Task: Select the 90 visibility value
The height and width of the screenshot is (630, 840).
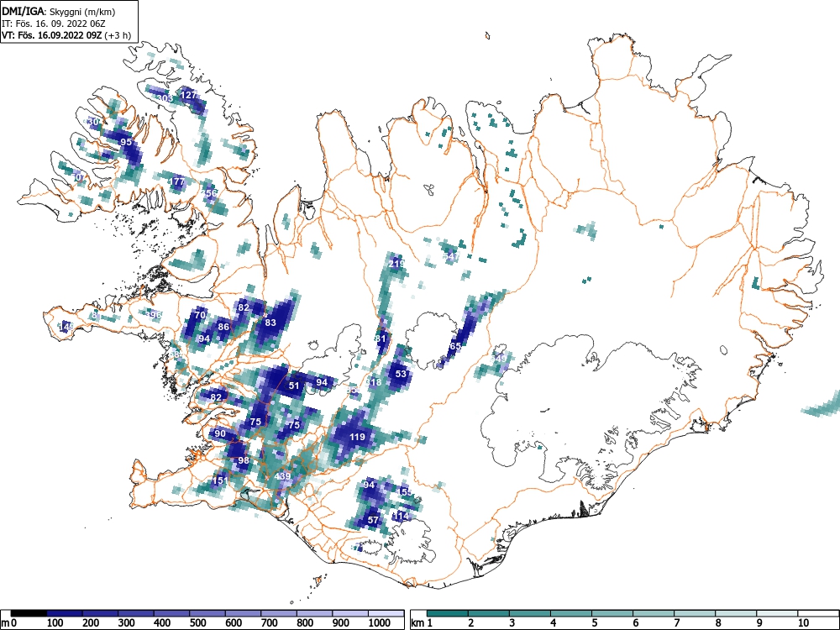Action: click(220, 433)
